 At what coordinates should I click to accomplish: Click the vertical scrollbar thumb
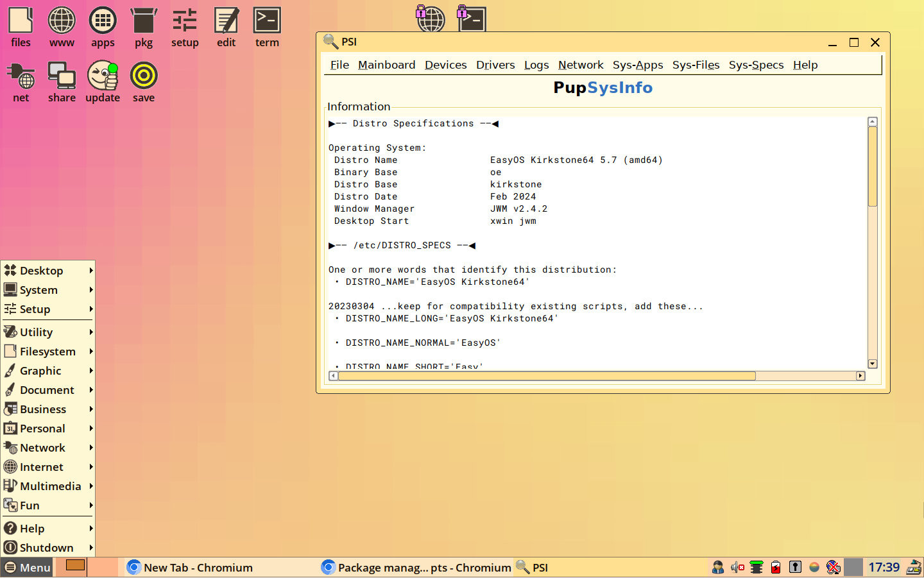click(873, 166)
